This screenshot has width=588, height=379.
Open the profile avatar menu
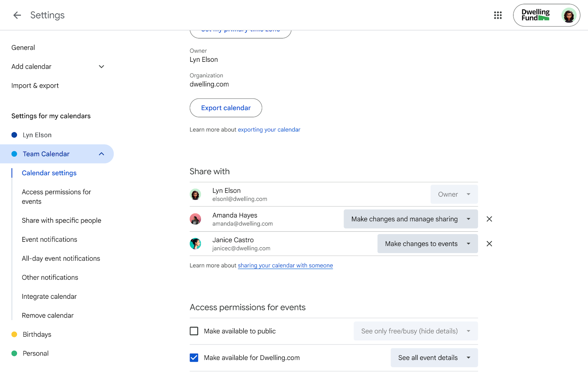pos(569,15)
